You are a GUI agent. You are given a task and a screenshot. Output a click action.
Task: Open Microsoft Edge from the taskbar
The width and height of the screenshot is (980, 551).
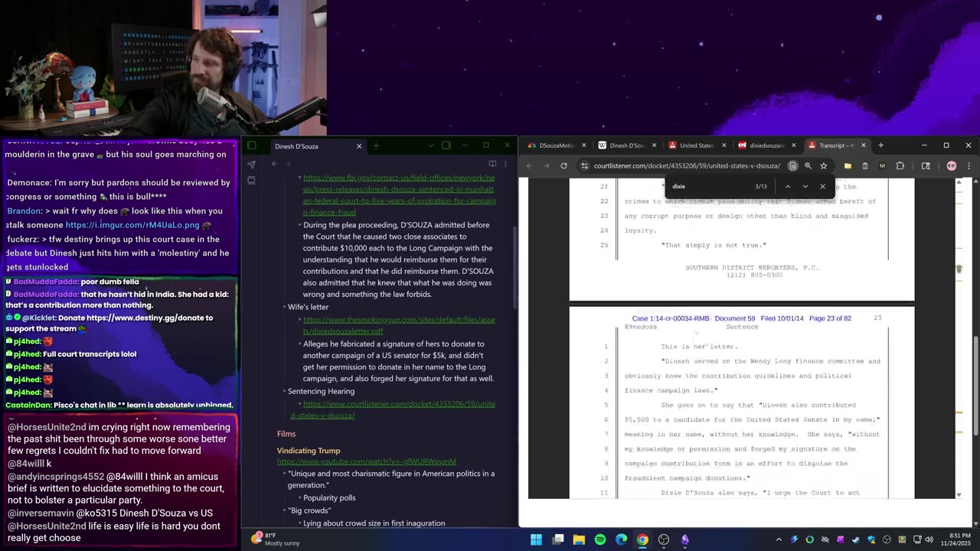(x=621, y=540)
